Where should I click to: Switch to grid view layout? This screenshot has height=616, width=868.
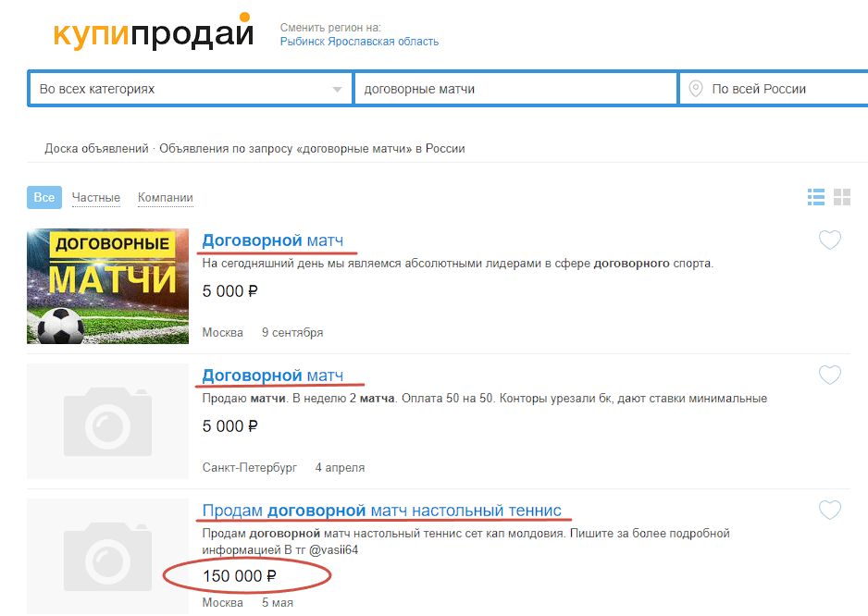[x=841, y=197]
